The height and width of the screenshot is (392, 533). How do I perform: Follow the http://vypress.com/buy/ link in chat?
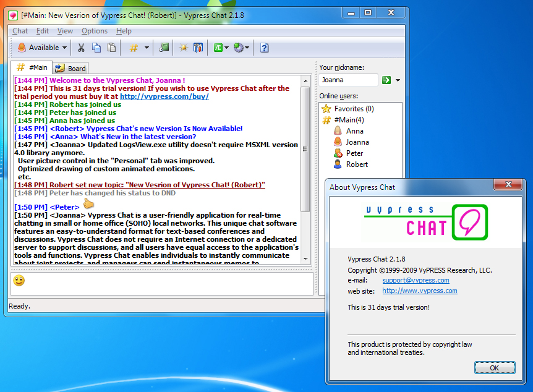(164, 96)
